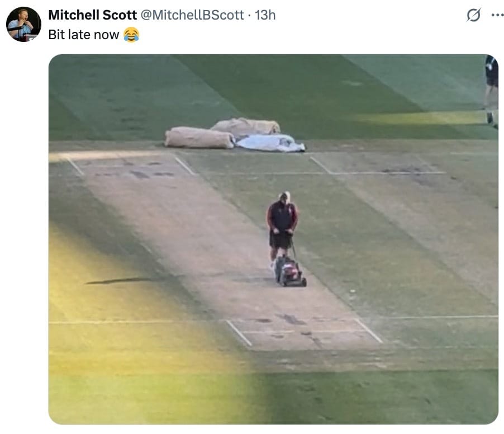The image size is (504, 434).
Task: Click the Grok explain-post icon
Action: (473, 15)
